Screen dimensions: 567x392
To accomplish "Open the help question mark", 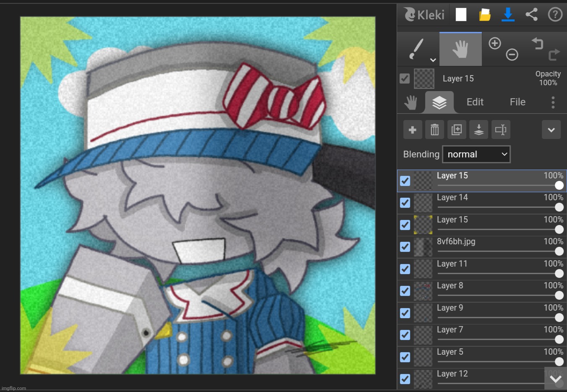I will [x=555, y=15].
